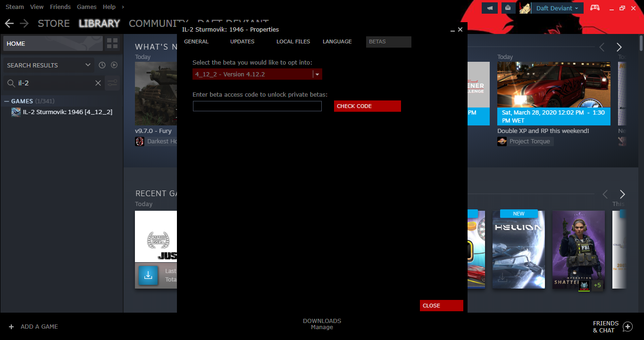Go forward with the navigation forward arrow

tap(25, 23)
